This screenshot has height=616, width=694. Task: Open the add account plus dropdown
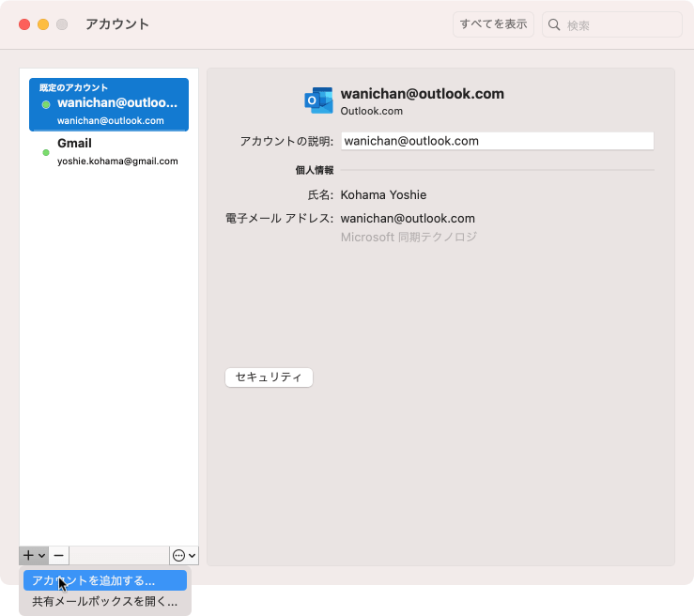(x=34, y=555)
